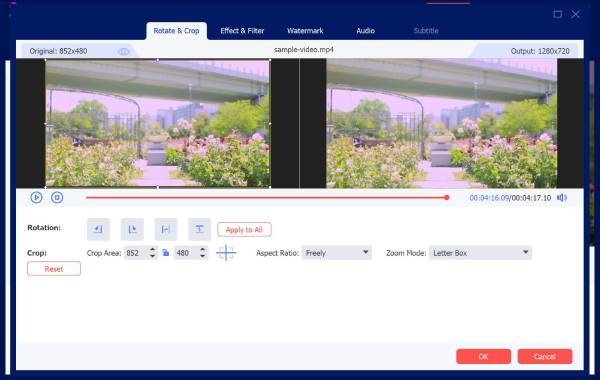The width and height of the screenshot is (600, 380).
Task: Increase crop width with up arrow
Action: click(152, 250)
